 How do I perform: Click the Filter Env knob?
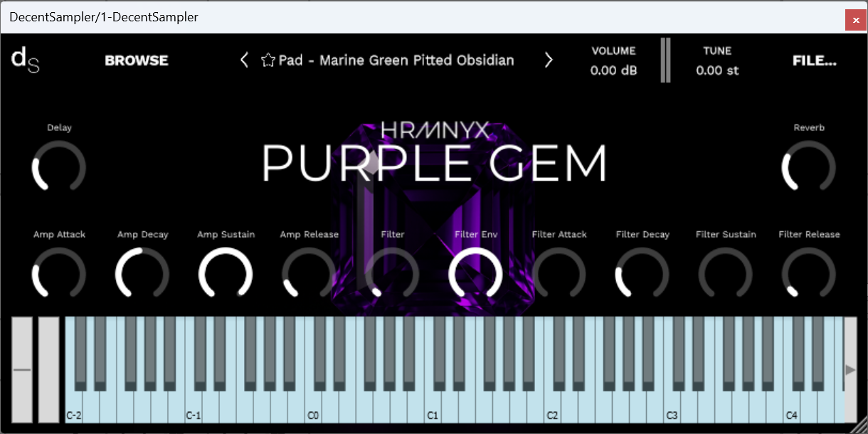click(x=475, y=274)
